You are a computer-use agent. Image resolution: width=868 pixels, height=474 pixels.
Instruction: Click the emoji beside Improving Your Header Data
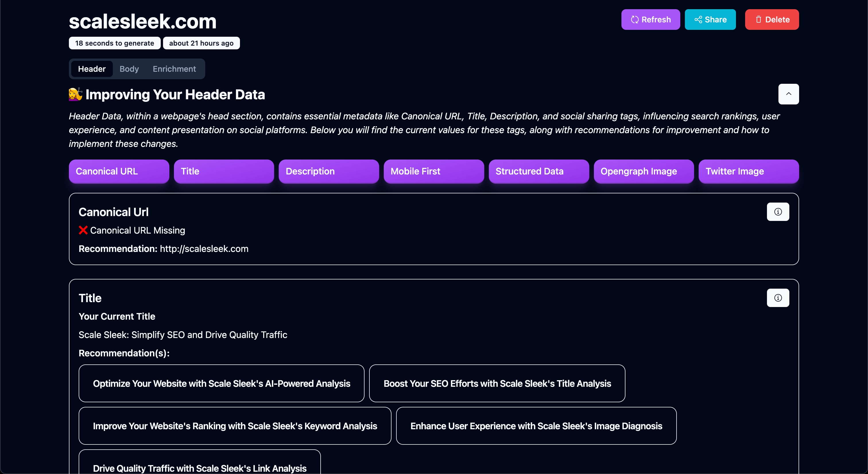click(x=75, y=94)
